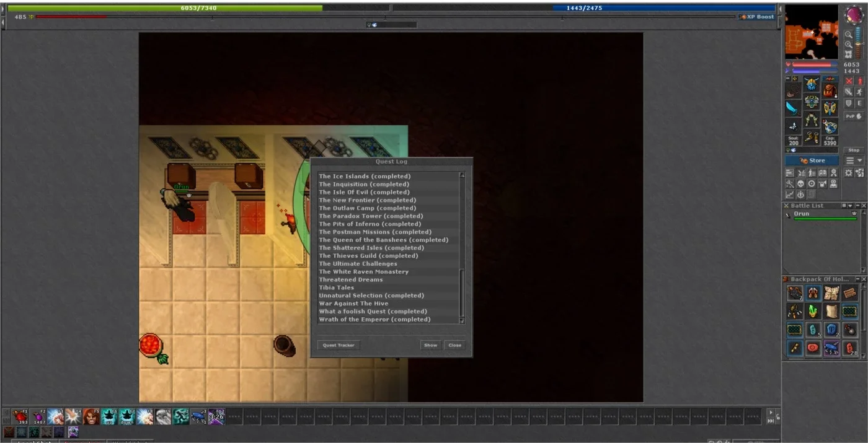
Task: Use the F2 potion hotkey showing 1467
Action: (x=38, y=417)
